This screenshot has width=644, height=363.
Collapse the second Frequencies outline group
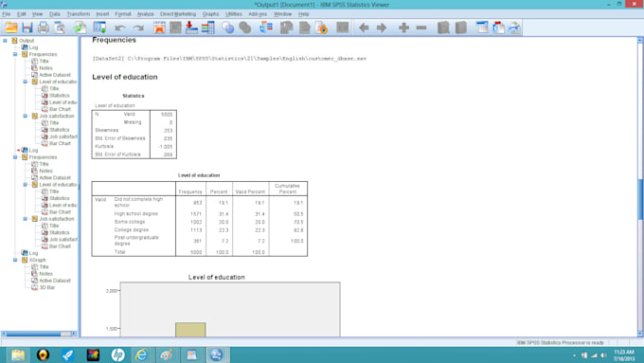click(15, 157)
